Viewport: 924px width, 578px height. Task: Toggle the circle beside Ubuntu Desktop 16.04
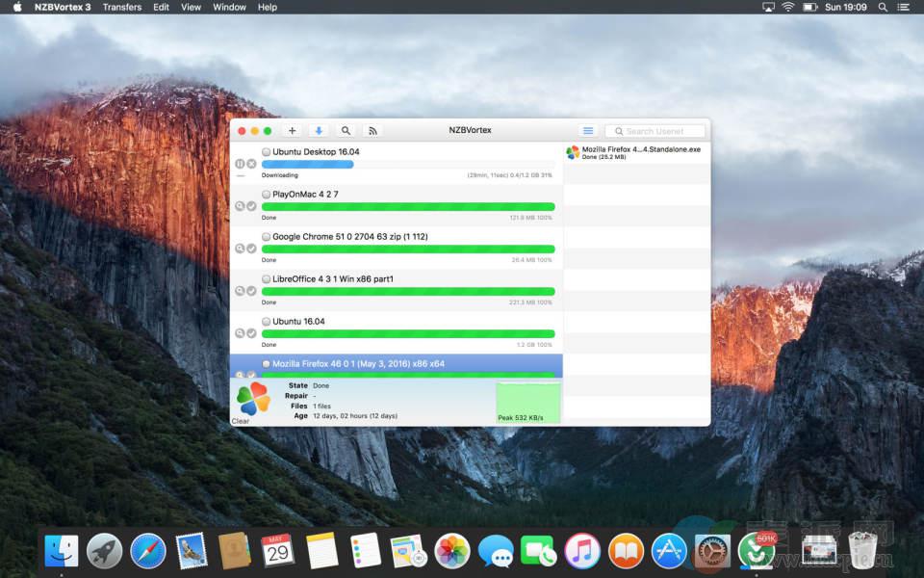[267, 152]
